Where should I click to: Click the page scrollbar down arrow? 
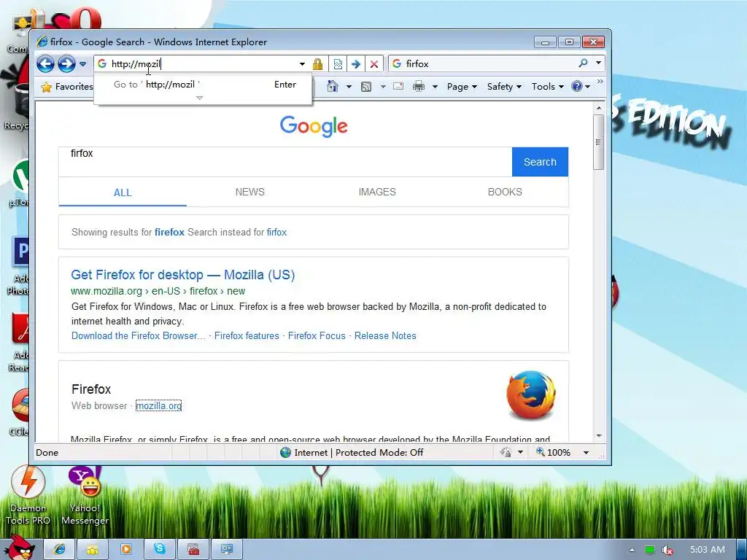pyautogui.click(x=599, y=436)
